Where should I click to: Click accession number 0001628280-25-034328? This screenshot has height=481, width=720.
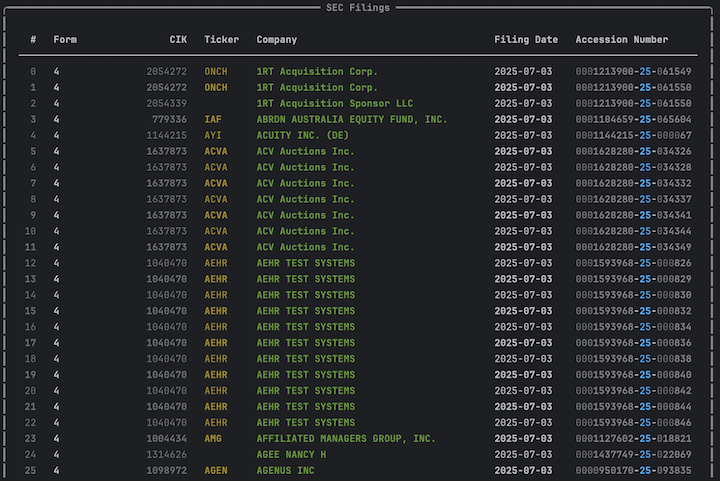click(x=633, y=167)
